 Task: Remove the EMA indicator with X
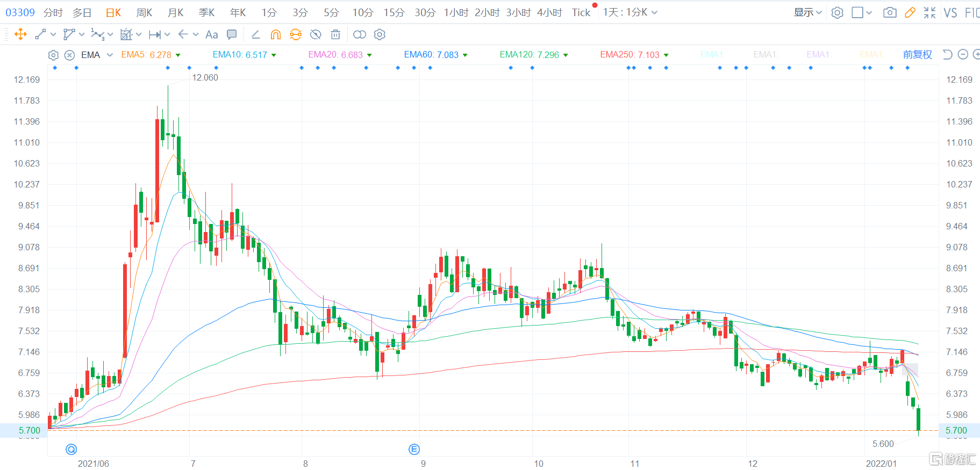(x=69, y=55)
